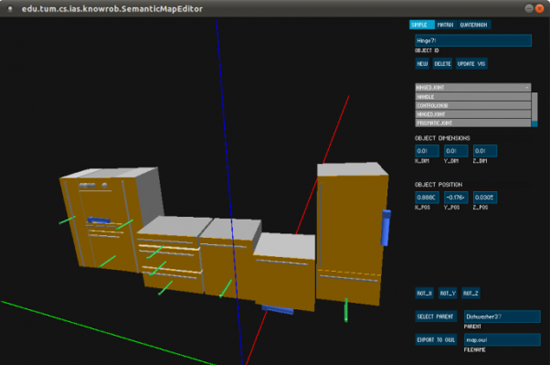Delete the current object
This screenshot has width=550, height=365.
point(442,64)
